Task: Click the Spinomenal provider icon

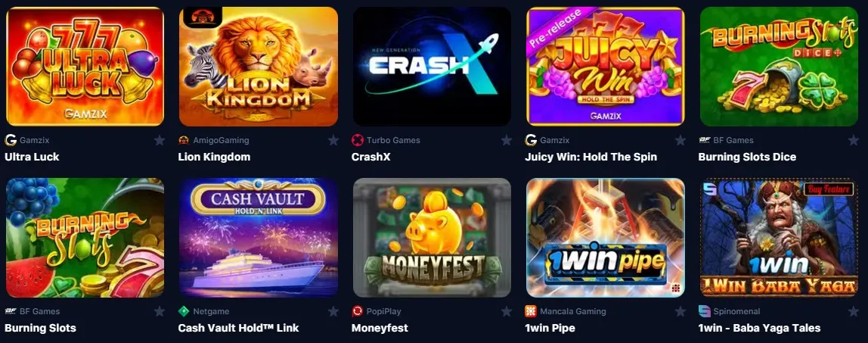Action: tap(705, 311)
